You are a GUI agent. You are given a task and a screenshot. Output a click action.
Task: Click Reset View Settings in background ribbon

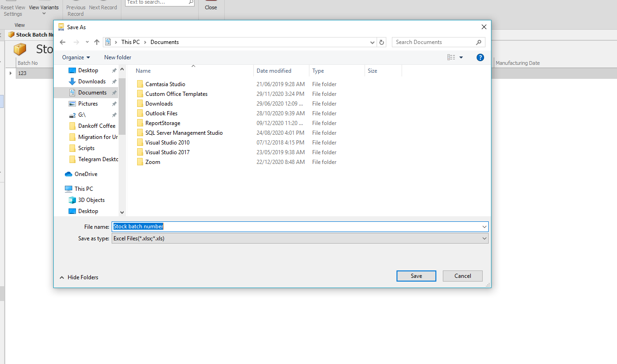coord(13,11)
